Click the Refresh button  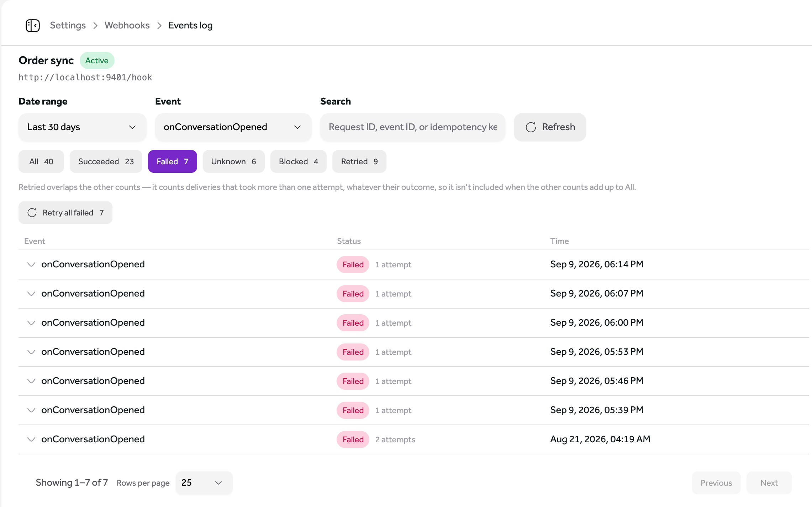point(550,127)
